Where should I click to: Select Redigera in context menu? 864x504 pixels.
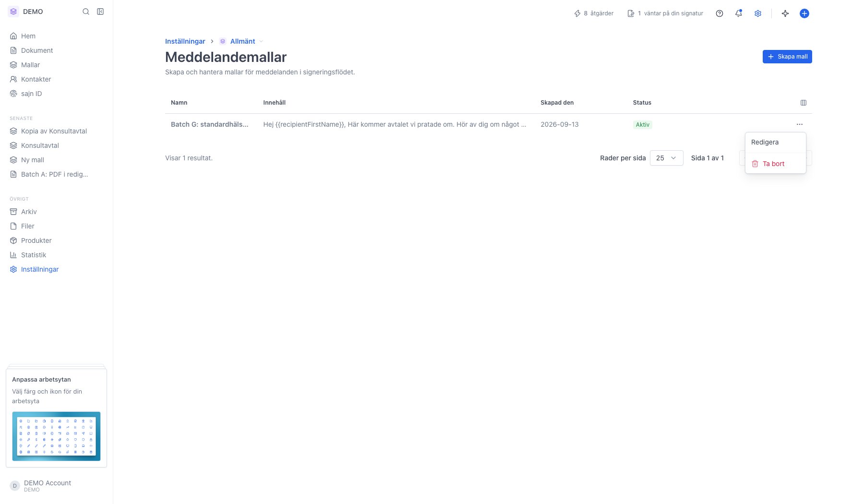[775, 142]
